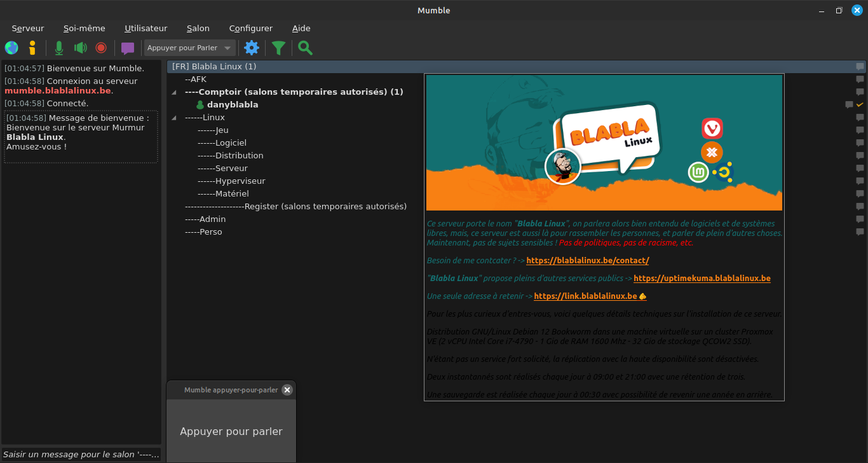
Task: Click the comment icon on the Register row
Action: [860, 207]
